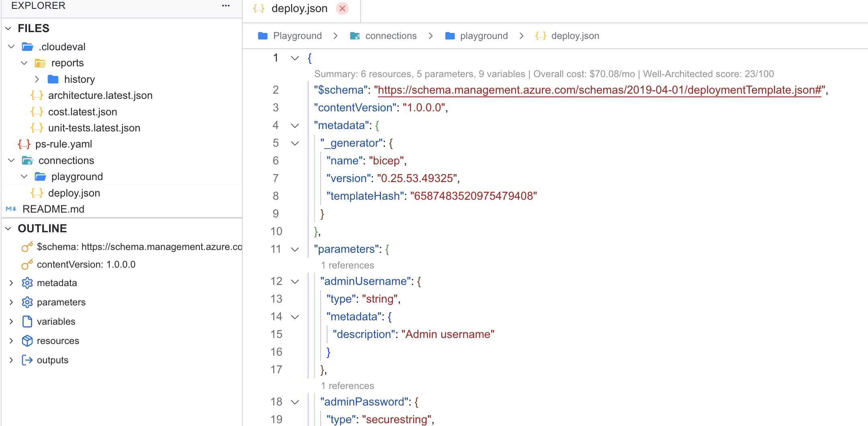Click JSON icon beside unit-tests.latest.json
The height and width of the screenshot is (426, 868).
tap(37, 128)
